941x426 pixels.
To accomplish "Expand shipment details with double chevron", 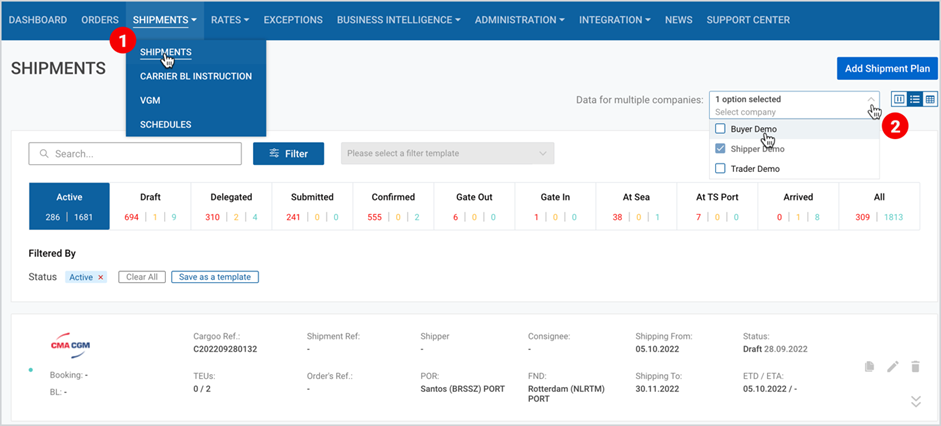I will click(916, 401).
